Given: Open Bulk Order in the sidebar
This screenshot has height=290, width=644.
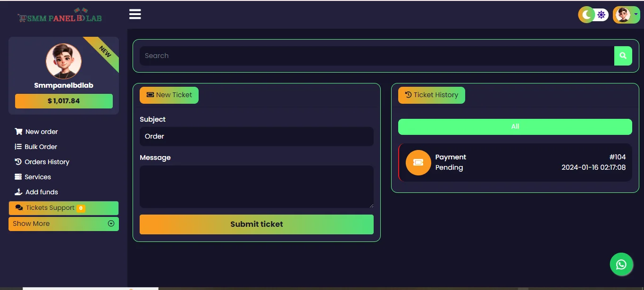Looking at the screenshot, I should (41, 147).
